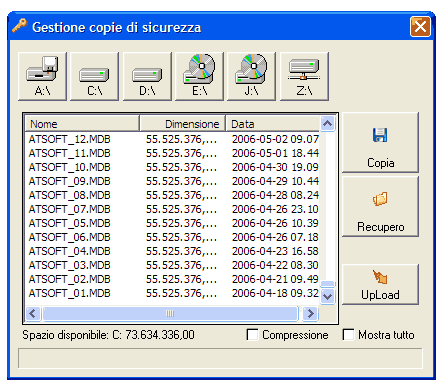Click the date 2006-04-21 09.49

pos(275,279)
